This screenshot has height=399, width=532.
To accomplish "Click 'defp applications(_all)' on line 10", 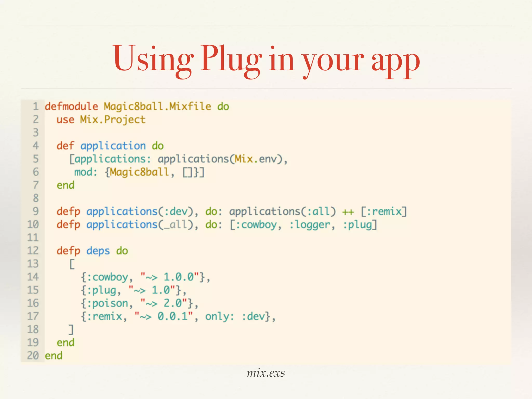I will (125, 225).
